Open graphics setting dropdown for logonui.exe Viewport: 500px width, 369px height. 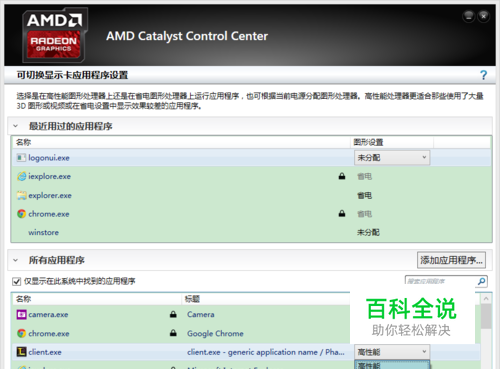tap(392, 158)
